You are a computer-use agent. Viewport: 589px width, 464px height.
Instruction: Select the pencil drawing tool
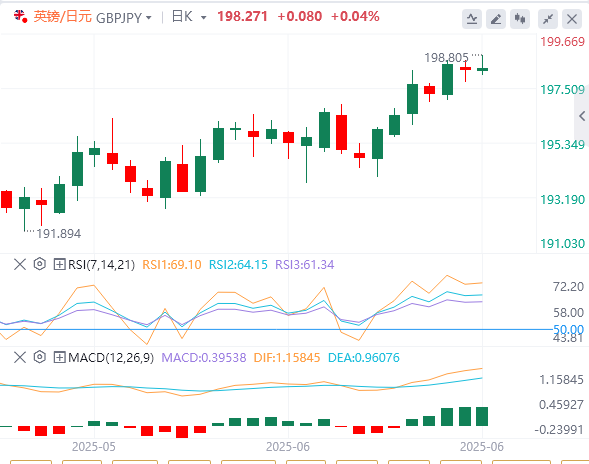tap(496, 19)
